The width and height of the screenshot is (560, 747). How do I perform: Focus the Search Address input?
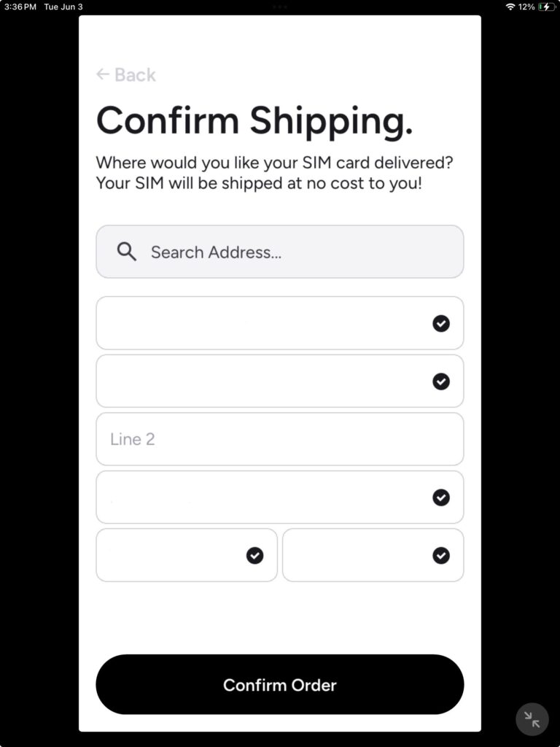click(x=292, y=252)
